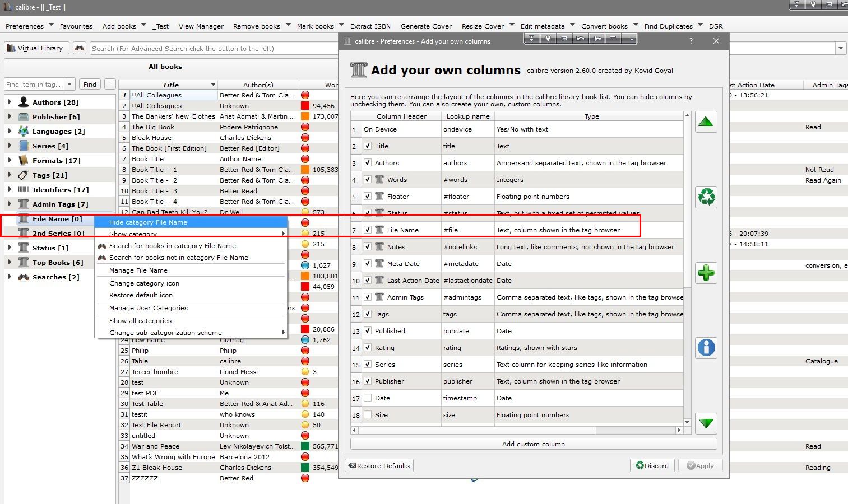Click the orange square beside The Bankers' New Clothes

tap(305, 116)
